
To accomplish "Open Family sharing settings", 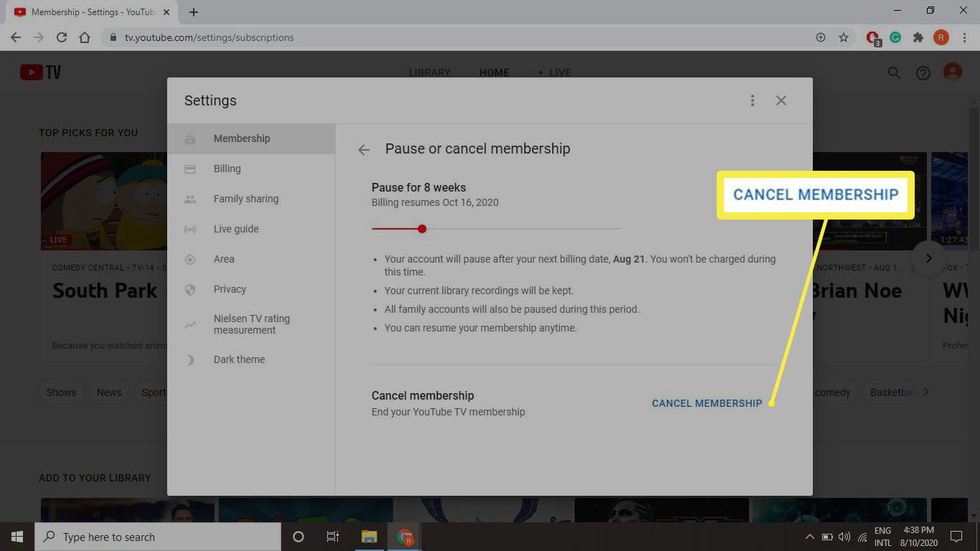I will pos(251,199).
